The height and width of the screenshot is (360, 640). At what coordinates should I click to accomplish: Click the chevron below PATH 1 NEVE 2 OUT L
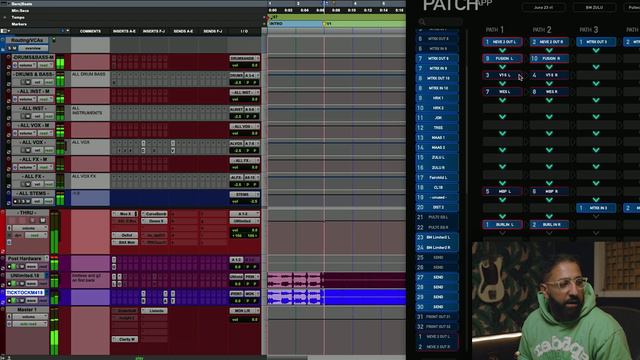point(502,50)
